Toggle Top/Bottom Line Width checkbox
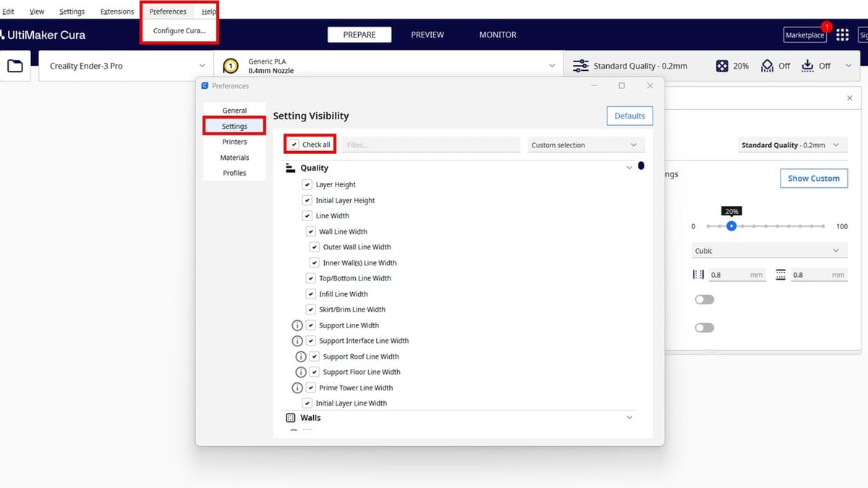This screenshot has height=488, width=868. [x=311, y=278]
